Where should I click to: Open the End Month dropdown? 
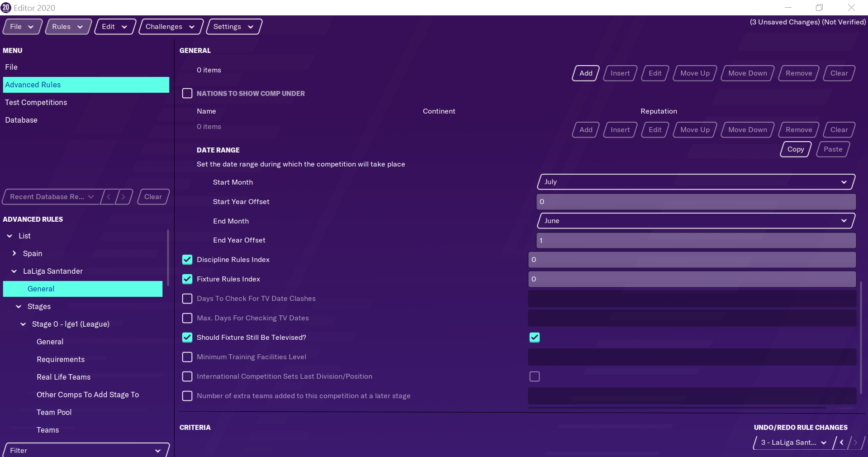click(x=695, y=221)
